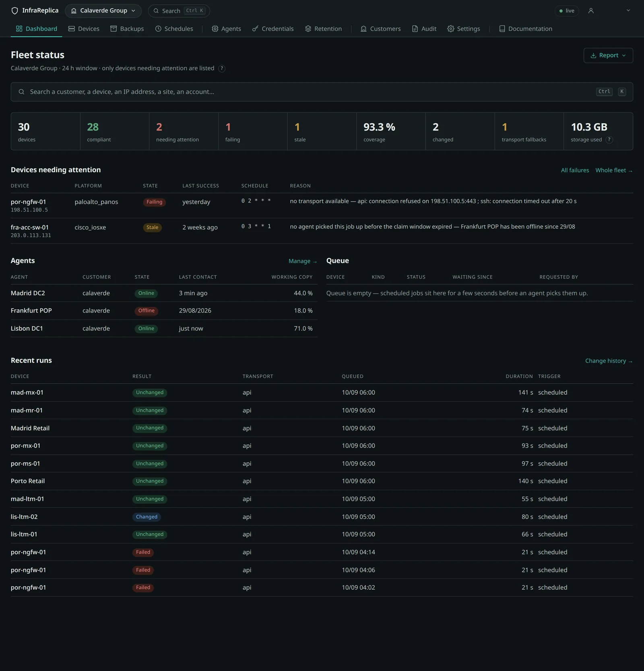Click the 1 transport fallbacks card

(x=529, y=131)
